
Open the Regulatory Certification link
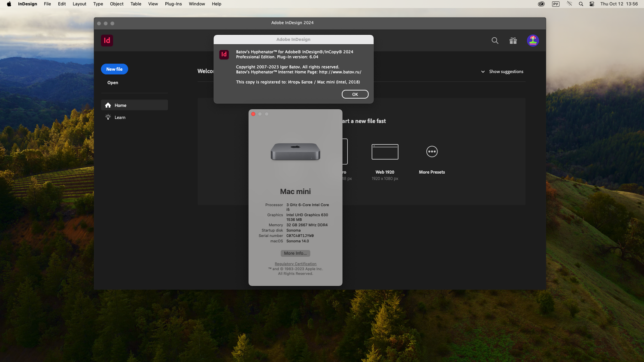click(295, 264)
